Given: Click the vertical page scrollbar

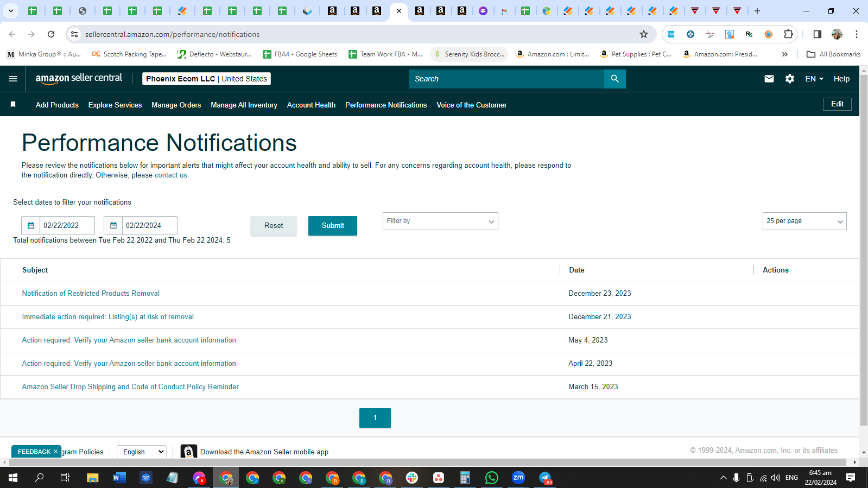Looking at the screenshot, I should pyautogui.click(x=864, y=250).
